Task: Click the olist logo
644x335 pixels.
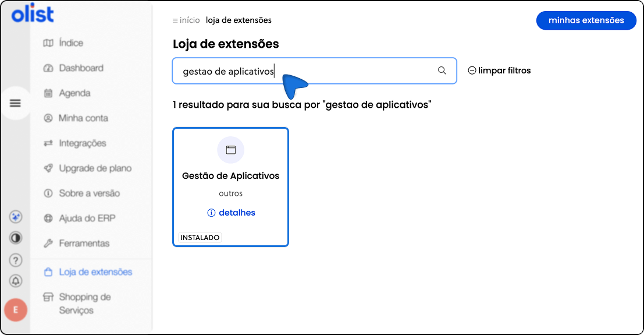Action: click(33, 15)
